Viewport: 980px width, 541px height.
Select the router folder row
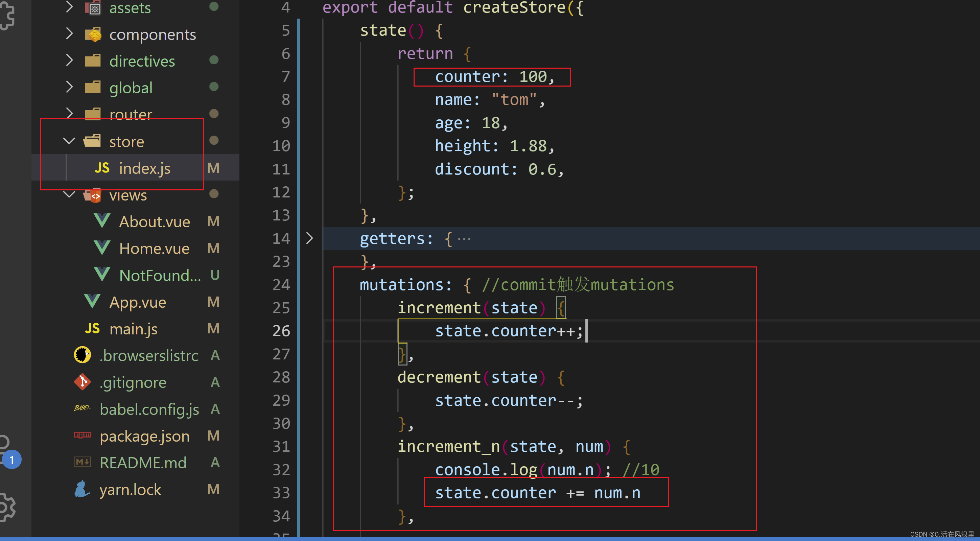(135, 114)
